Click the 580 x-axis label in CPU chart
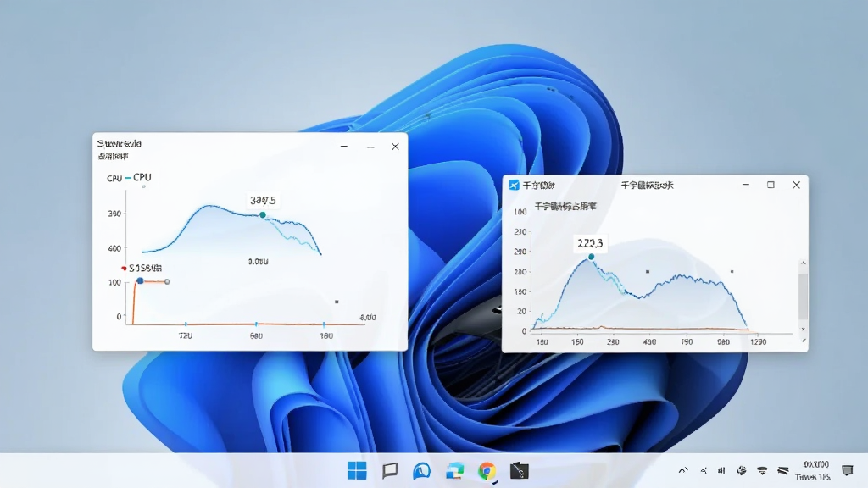868x488 pixels. pos(256,335)
